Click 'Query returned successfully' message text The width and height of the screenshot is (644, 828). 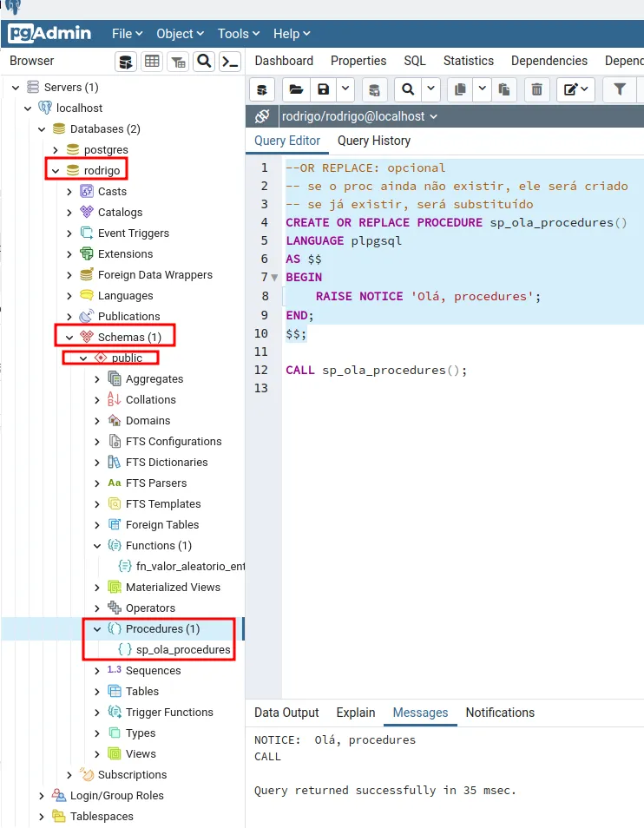[385, 790]
